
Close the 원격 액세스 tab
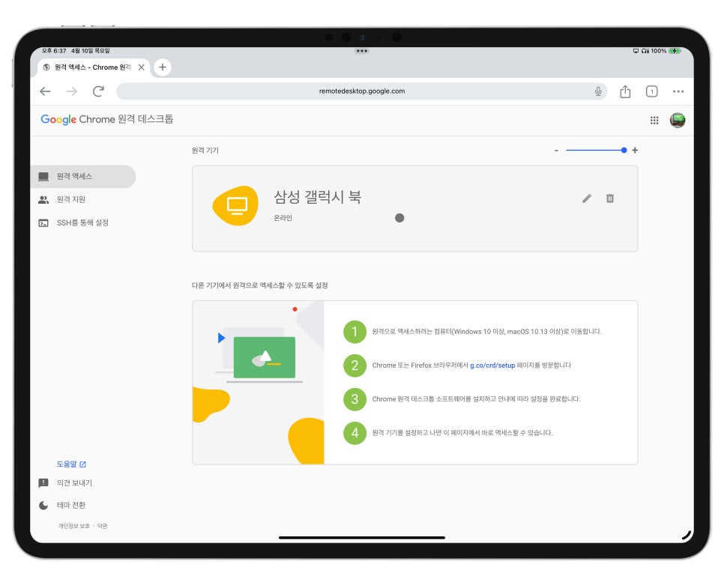coord(142,67)
